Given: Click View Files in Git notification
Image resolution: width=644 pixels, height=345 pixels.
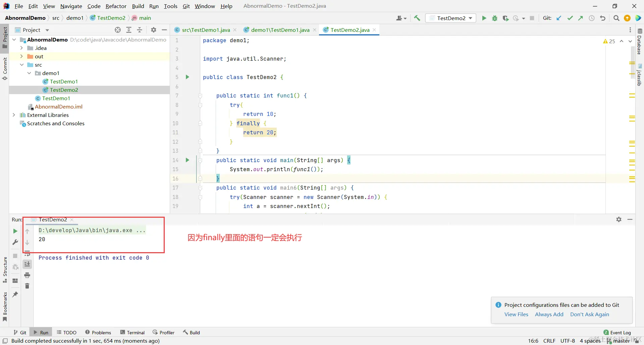Looking at the screenshot, I should tap(516, 314).
